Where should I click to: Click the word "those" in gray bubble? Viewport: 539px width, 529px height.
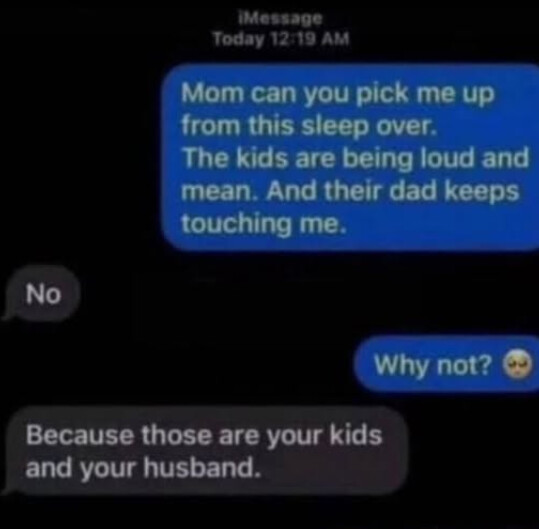point(176,434)
